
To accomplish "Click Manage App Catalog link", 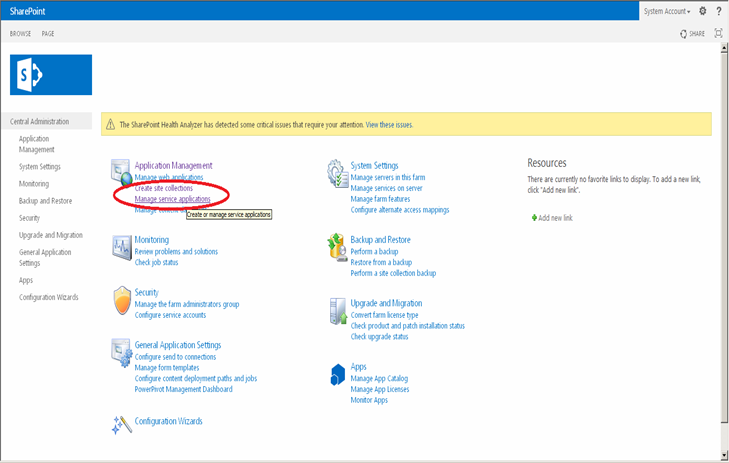I will pyautogui.click(x=379, y=378).
